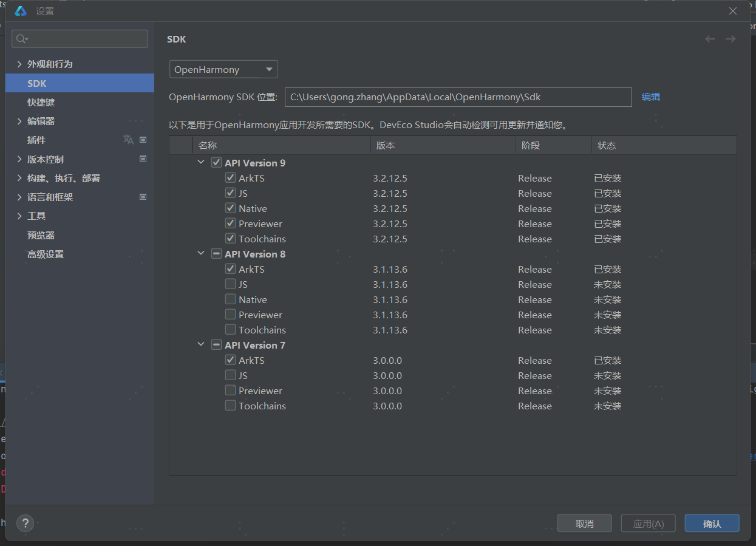
Task: Click the 版本 column header
Action: (443, 146)
